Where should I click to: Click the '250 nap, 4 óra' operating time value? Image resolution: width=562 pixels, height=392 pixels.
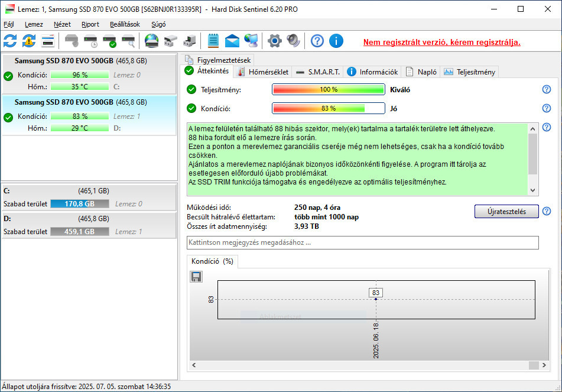pyautogui.click(x=317, y=208)
